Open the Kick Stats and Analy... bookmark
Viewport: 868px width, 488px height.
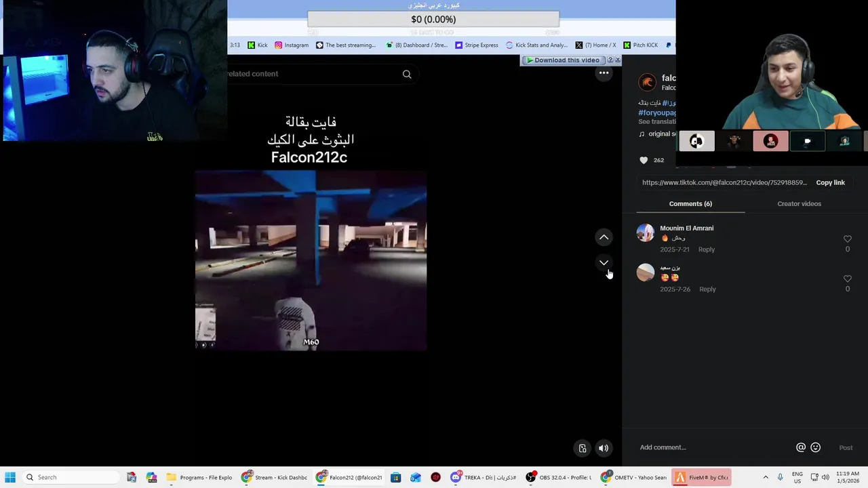coord(536,45)
